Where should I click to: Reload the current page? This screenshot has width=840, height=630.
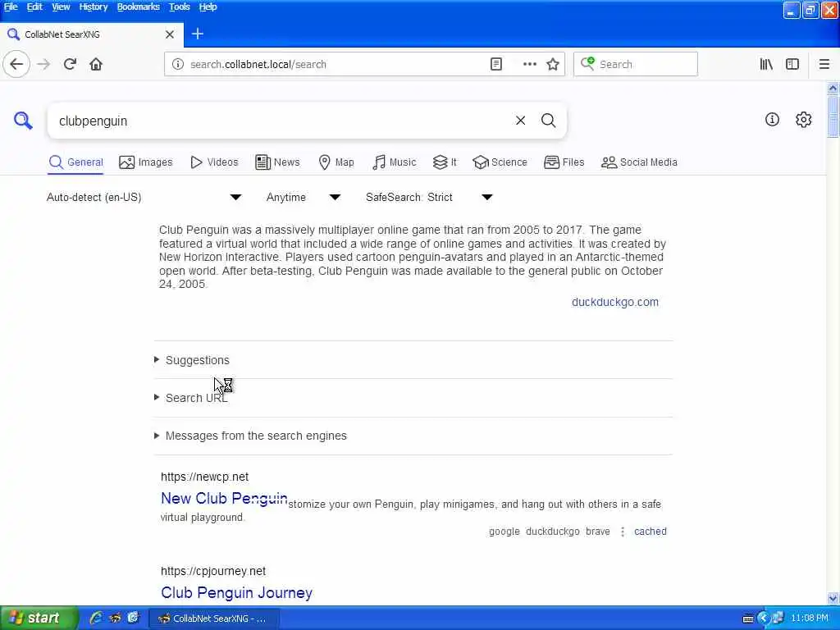click(70, 64)
